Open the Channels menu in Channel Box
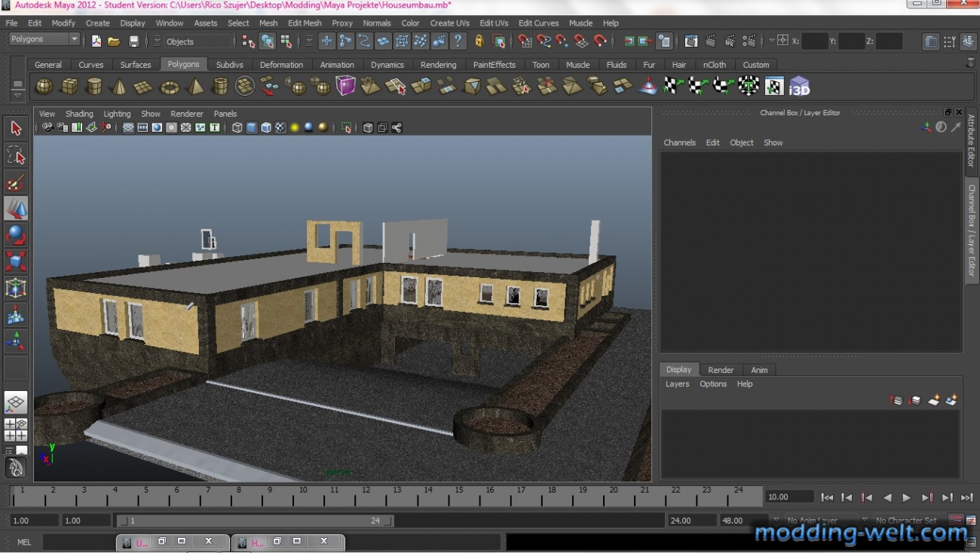Viewport: 980px width, 553px height. click(x=679, y=142)
